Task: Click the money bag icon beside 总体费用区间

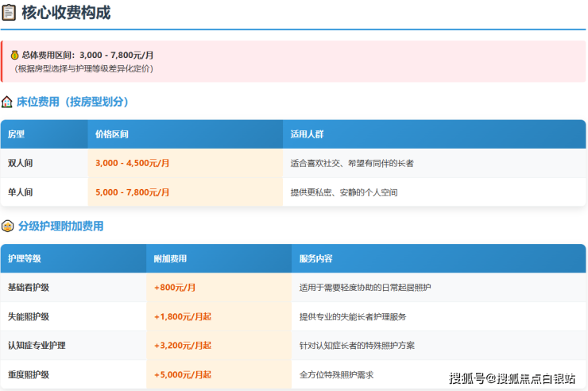Action: 14,55
